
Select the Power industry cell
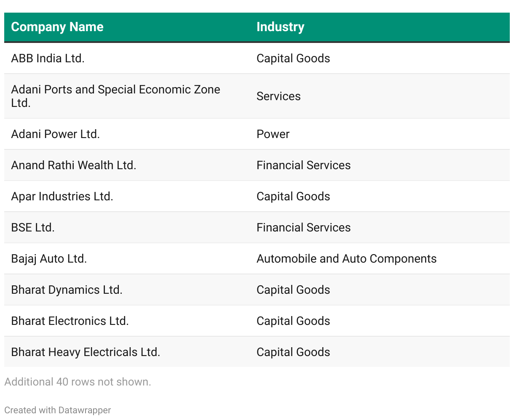273,134
